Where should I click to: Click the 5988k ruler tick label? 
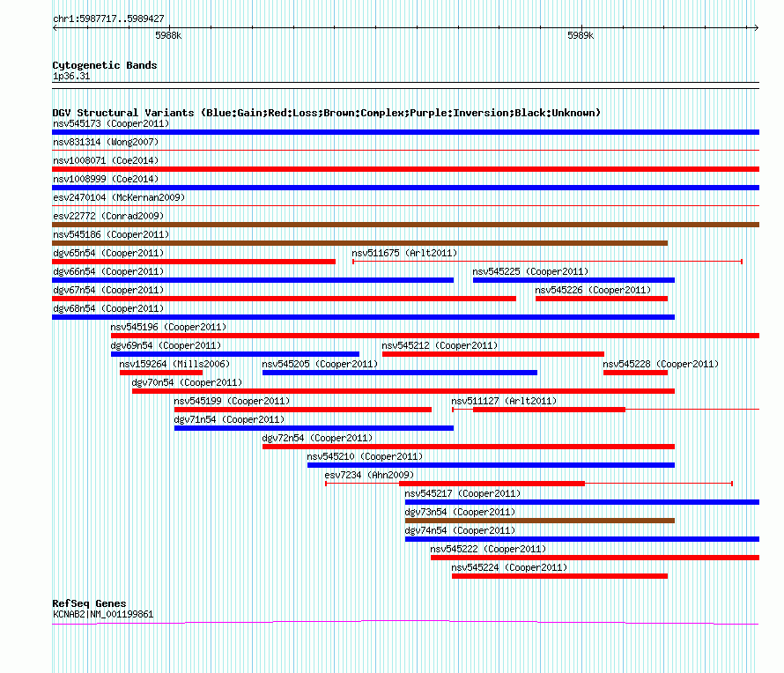click(x=168, y=35)
